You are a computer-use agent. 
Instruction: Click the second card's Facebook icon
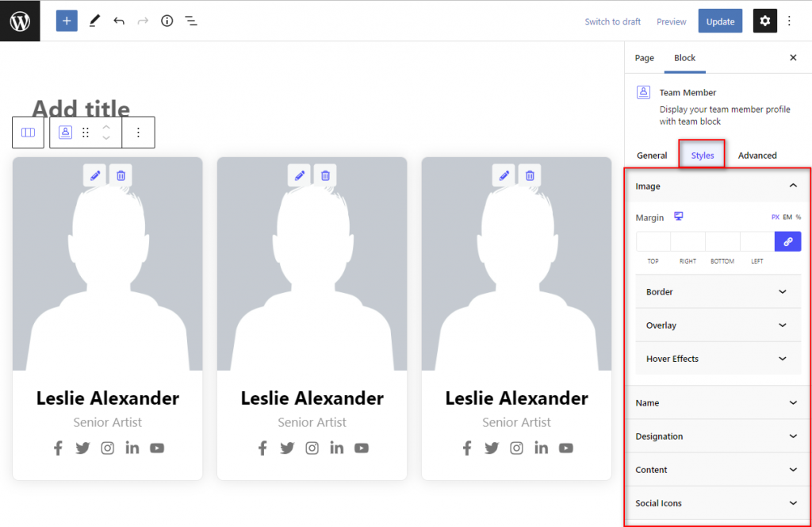tap(262, 448)
